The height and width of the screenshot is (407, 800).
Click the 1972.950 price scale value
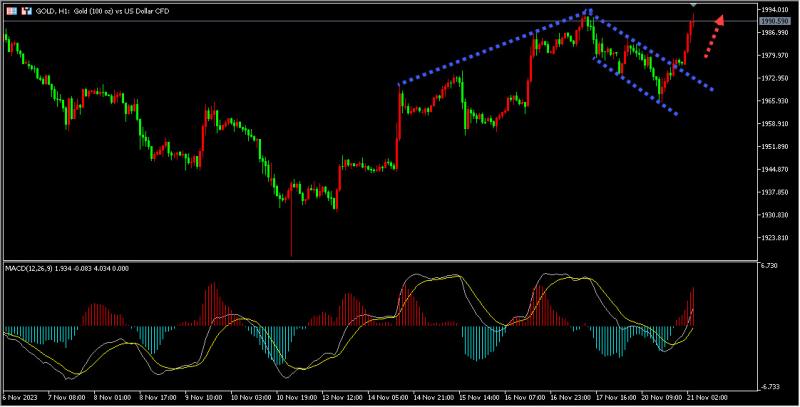776,78
